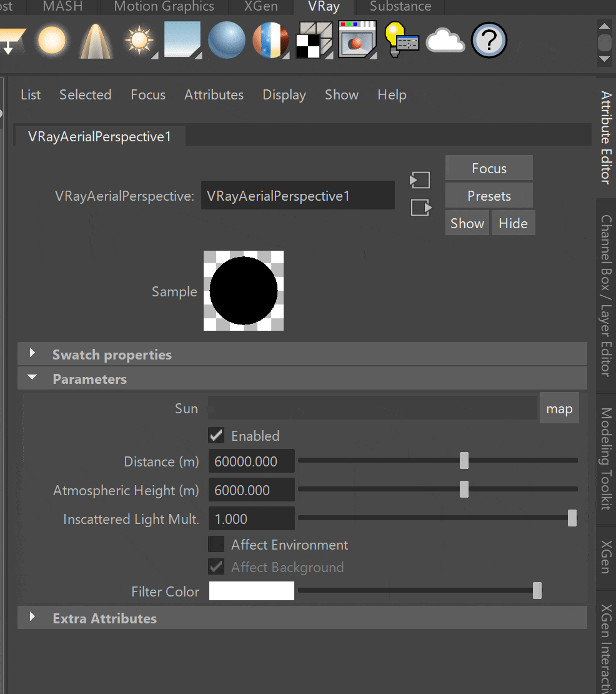Open the Help menu
616x694 pixels.
tap(392, 94)
